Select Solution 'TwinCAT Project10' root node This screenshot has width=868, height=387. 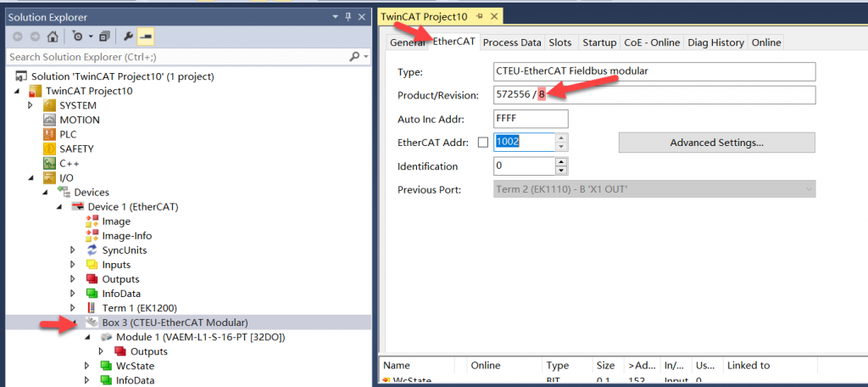pyautogui.click(x=122, y=76)
